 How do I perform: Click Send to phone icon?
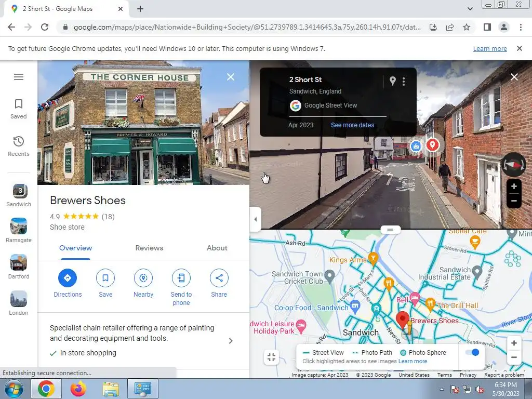click(x=181, y=278)
